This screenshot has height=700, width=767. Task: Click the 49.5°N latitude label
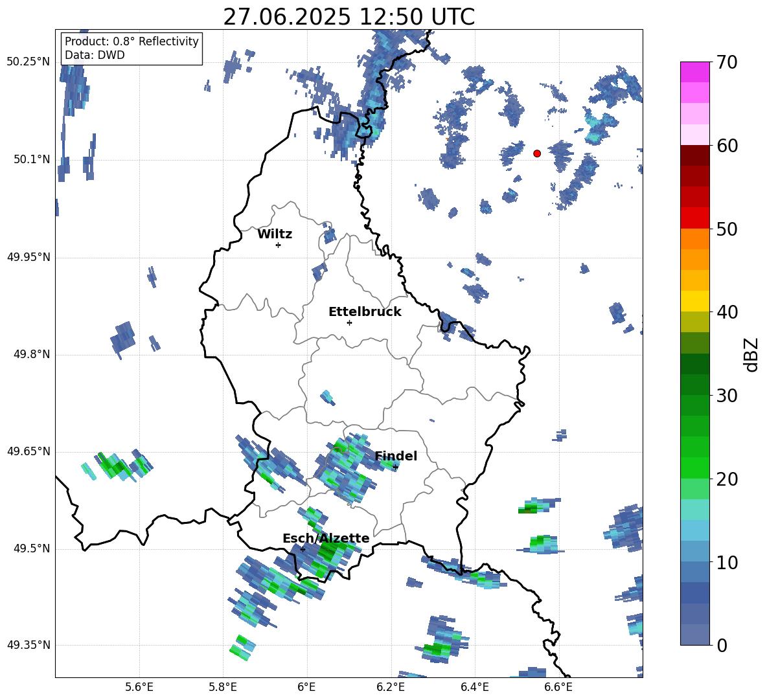32,548
